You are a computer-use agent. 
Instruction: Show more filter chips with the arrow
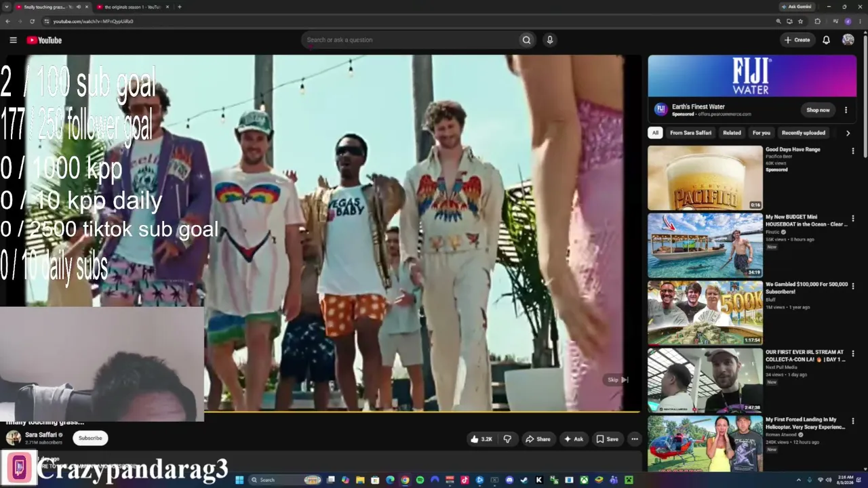pos(848,133)
